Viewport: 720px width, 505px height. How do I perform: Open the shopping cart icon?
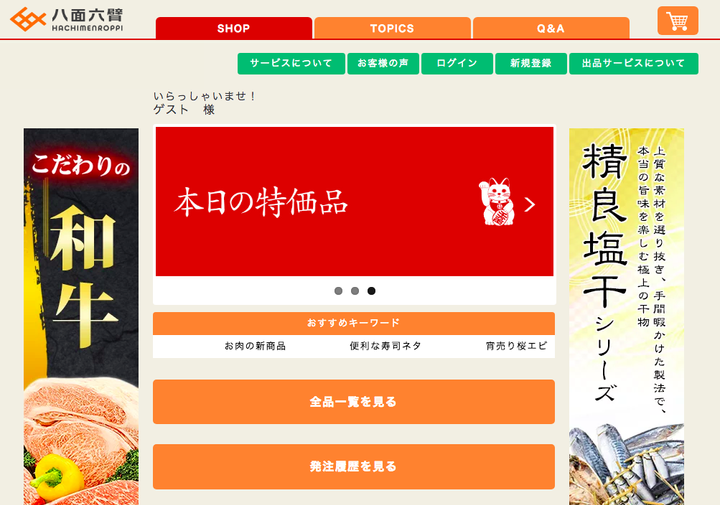tap(678, 21)
